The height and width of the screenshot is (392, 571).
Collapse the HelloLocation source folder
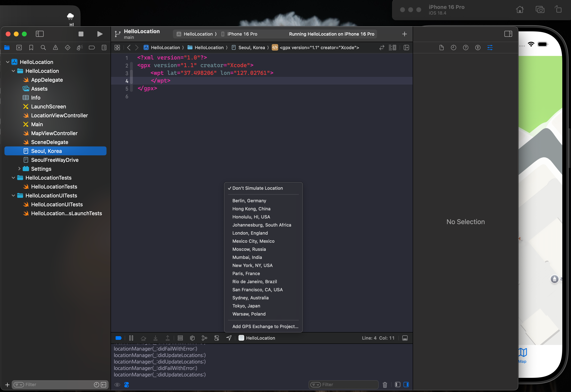(13, 71)
